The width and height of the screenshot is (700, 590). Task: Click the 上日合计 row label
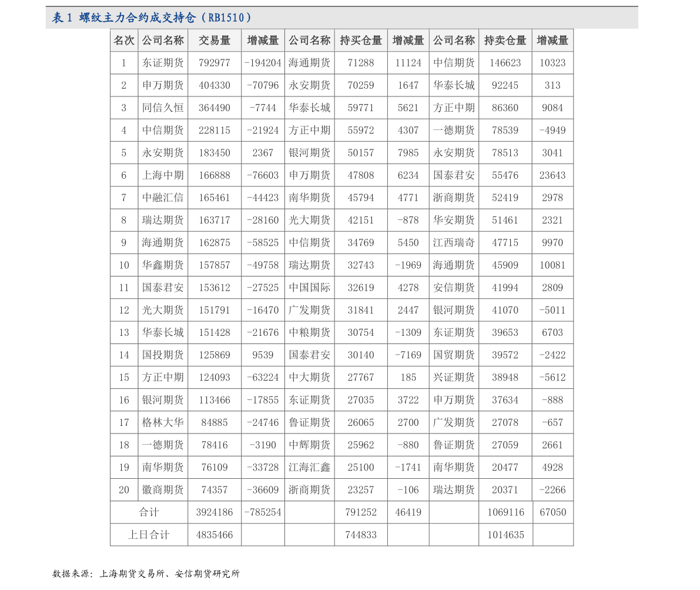pyautogui.click(x=148, y=535)
